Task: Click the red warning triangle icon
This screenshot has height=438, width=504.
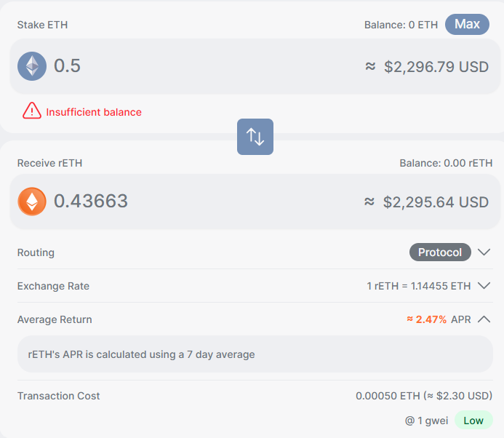Action: point(32,111)
